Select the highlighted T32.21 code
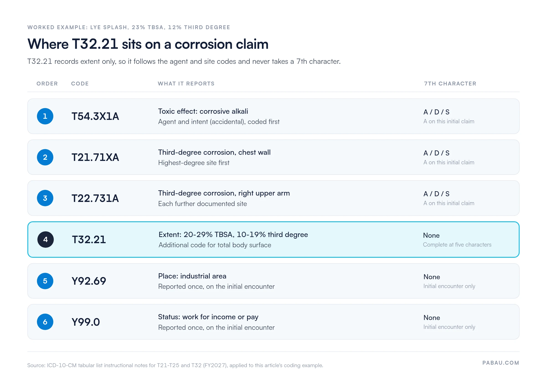The width and height of the screenshot is (547, 392). tap(89, 240)
